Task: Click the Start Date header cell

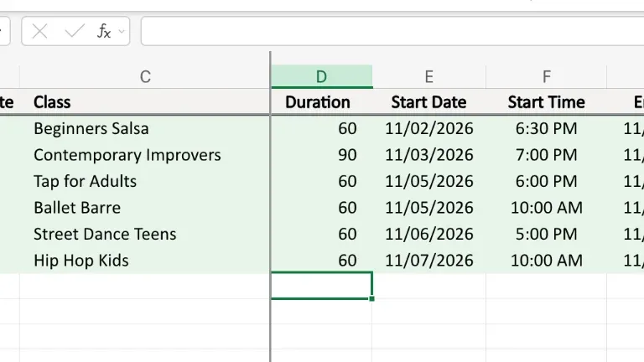Action: (x=428, y=102)
